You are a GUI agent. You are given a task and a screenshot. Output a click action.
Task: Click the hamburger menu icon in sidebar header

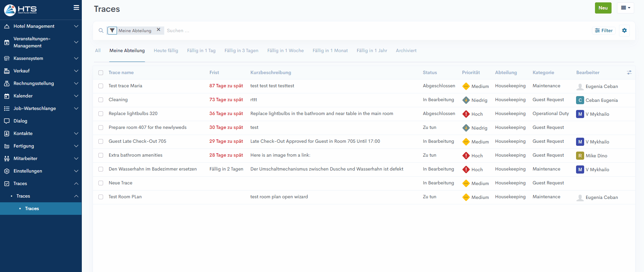[x=76, y=7]
